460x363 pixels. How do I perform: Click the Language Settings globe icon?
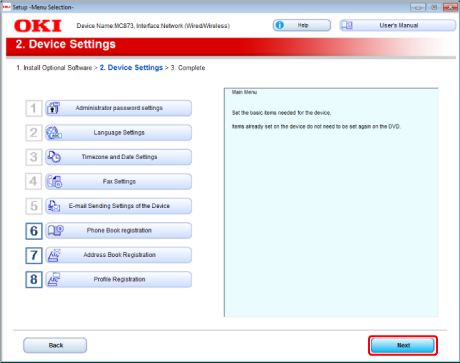54,133
